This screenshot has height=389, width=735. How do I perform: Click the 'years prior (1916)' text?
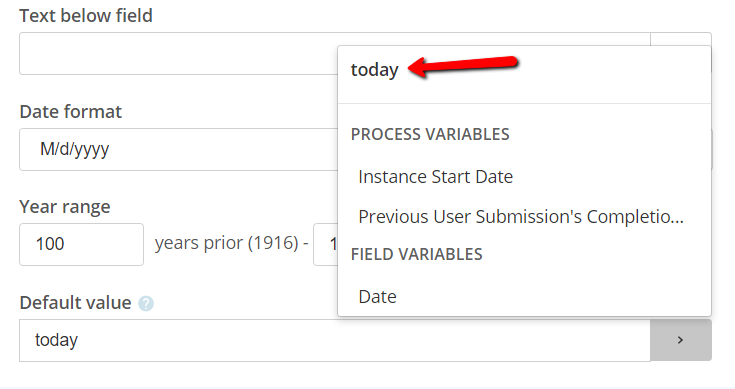coord(227,243)
